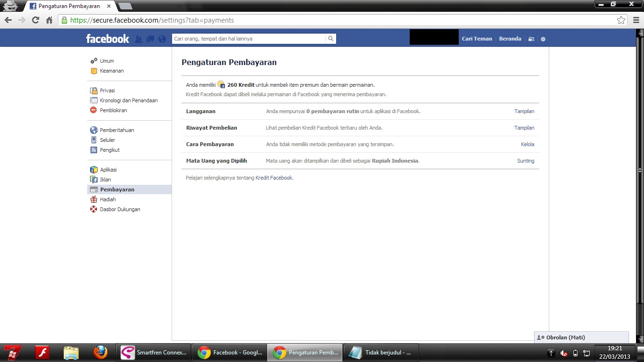Click the red Pemblokiran icon
This screenshot has width=644, height=362.
pyautogui.click(x=94, y=110)
